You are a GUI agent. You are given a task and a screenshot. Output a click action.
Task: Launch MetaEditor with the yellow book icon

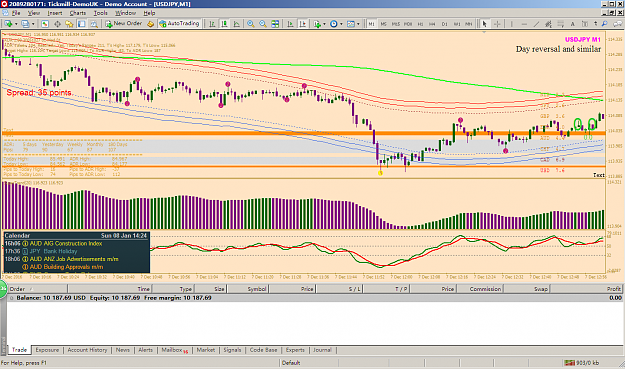point(150,24)
